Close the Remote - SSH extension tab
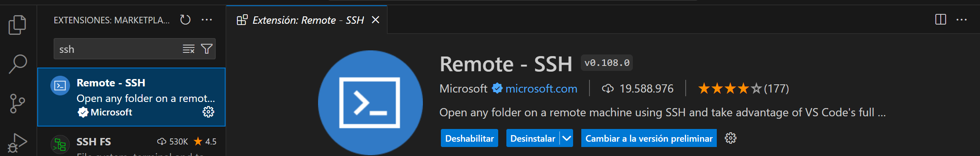 click(375, 20)
